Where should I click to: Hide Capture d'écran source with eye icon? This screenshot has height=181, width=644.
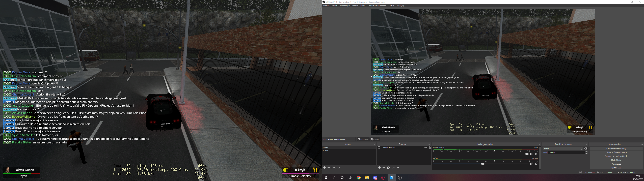click(426, 148)
